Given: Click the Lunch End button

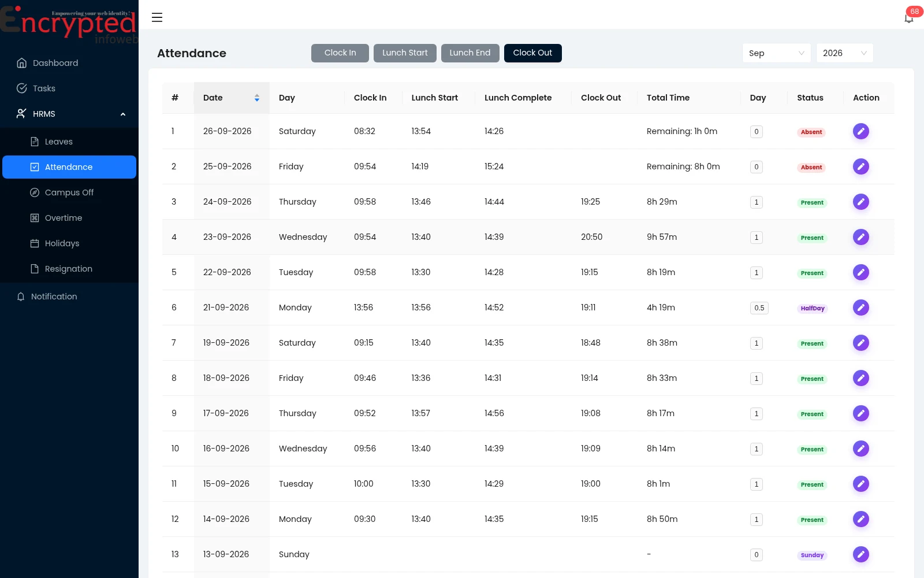Looking at the screenshot, I should click(470, 53).
